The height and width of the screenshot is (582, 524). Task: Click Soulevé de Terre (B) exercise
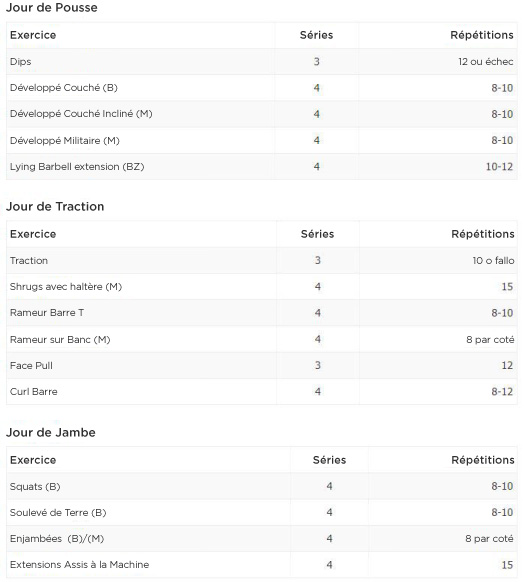58,513
